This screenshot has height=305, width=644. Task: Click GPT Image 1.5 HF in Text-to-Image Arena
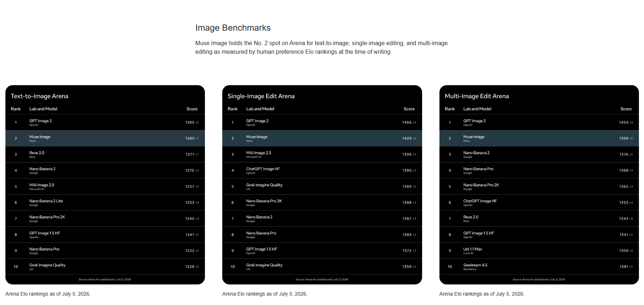pos(45,233)
